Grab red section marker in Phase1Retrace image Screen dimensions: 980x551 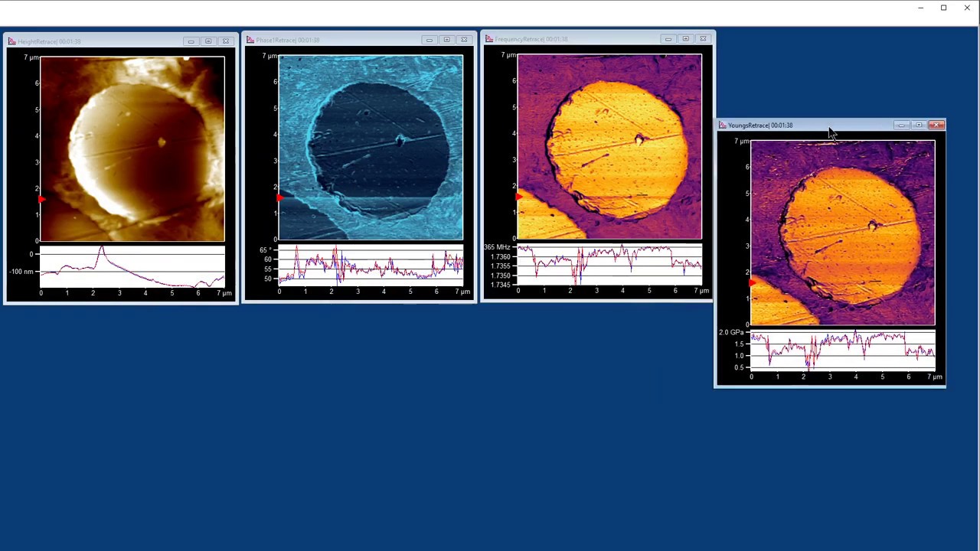coord(280,198)
